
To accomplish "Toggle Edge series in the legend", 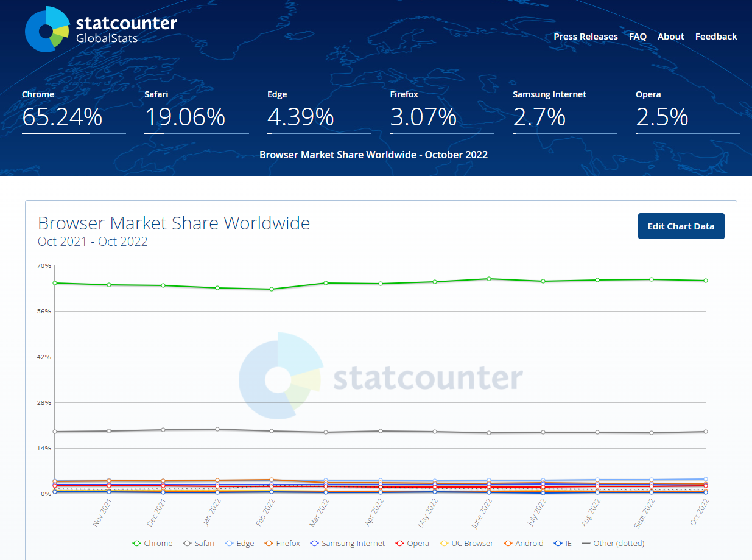I will tap(239, 543).
